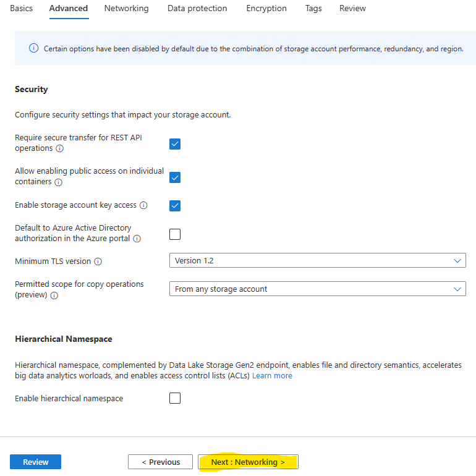Open info icon beside public access containers
The image size is (476, 476).
click(x=58, y=182)
